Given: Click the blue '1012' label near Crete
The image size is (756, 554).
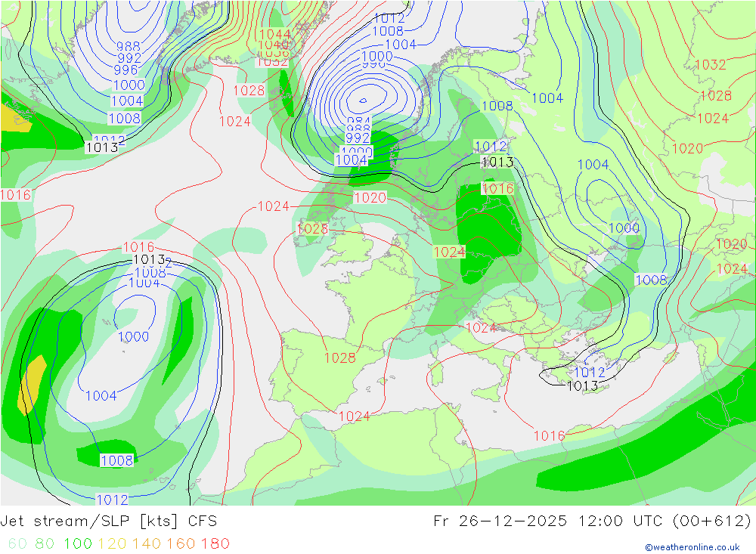Looking at the screenshot, I should click(x=589, y=372).
